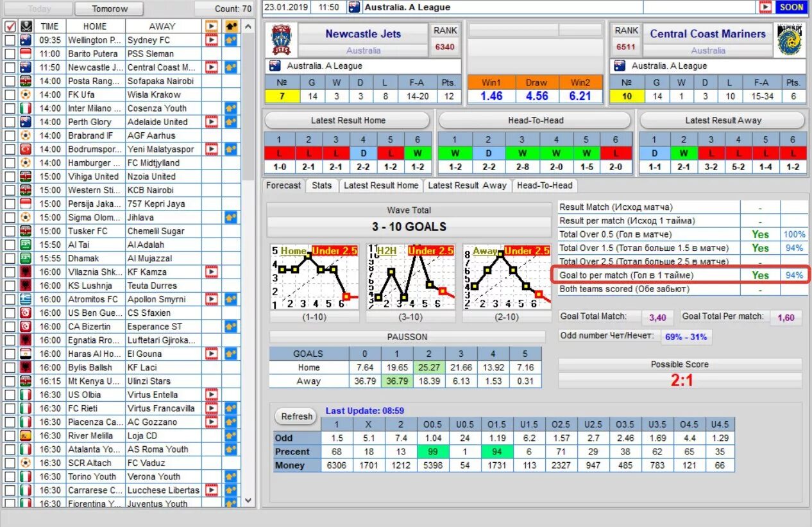Tick checkbox for Tusker FC match

coord(10,231)
